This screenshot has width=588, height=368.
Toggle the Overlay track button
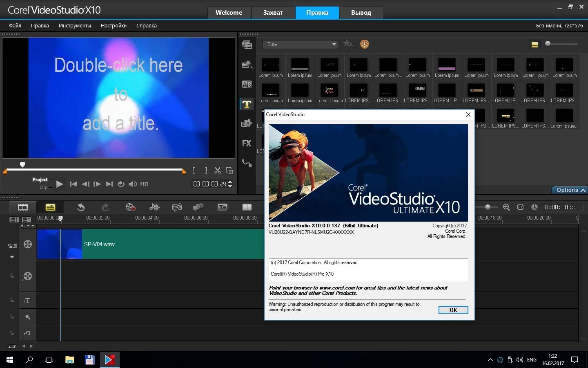click(x=28, y=276)
